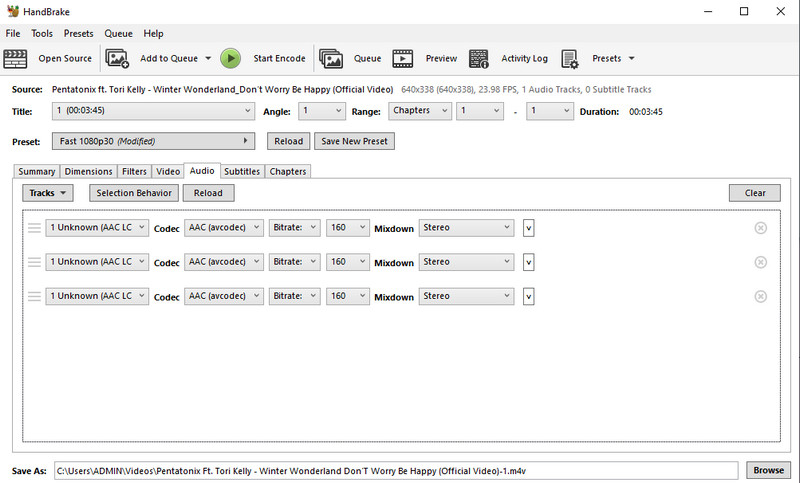
Task: Click the Open Source film clapper icon
Action: [16, 58]
